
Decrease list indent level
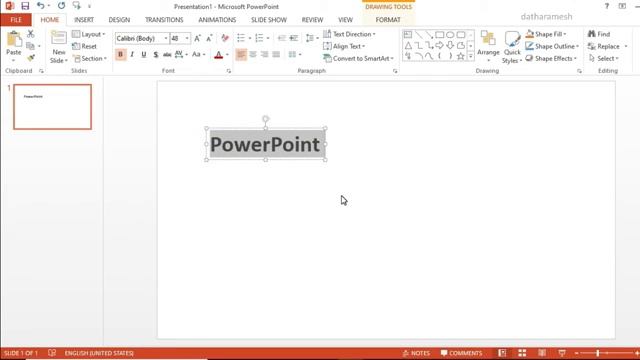tap(282, 38)
